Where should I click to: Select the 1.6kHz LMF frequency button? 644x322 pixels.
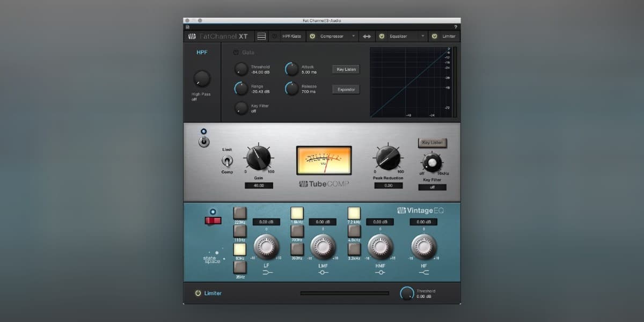297,214
